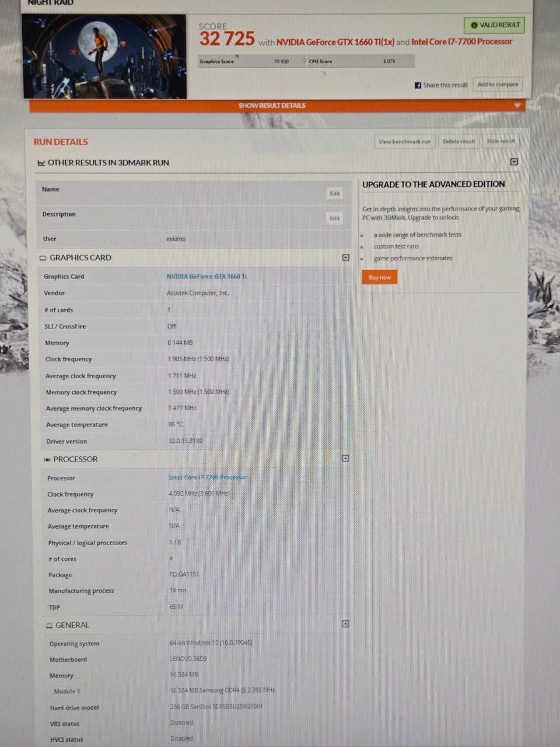Collapse the Graphics Card section
560x747 pixels.
(x=345, y=257)
